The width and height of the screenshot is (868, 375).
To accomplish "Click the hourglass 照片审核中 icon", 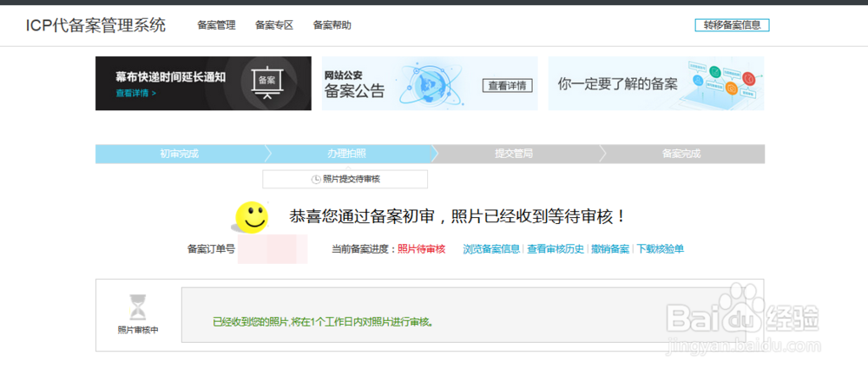I will [x=138, y=307].
